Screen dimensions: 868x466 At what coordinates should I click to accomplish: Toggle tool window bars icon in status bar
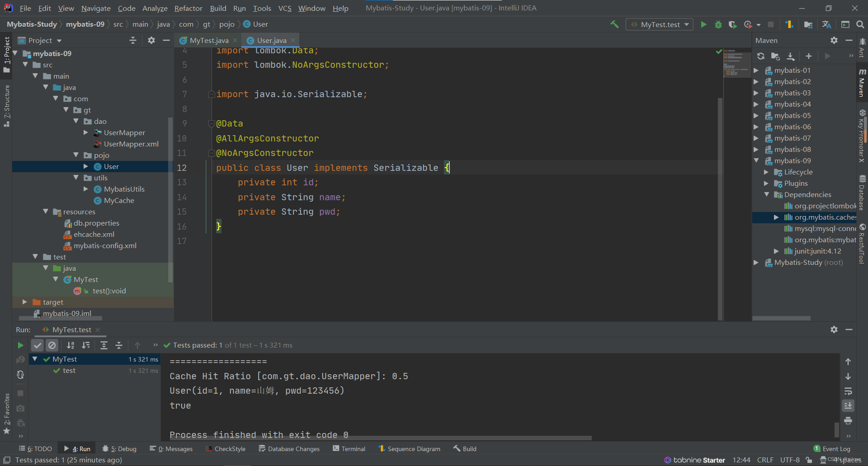(7, 460)
